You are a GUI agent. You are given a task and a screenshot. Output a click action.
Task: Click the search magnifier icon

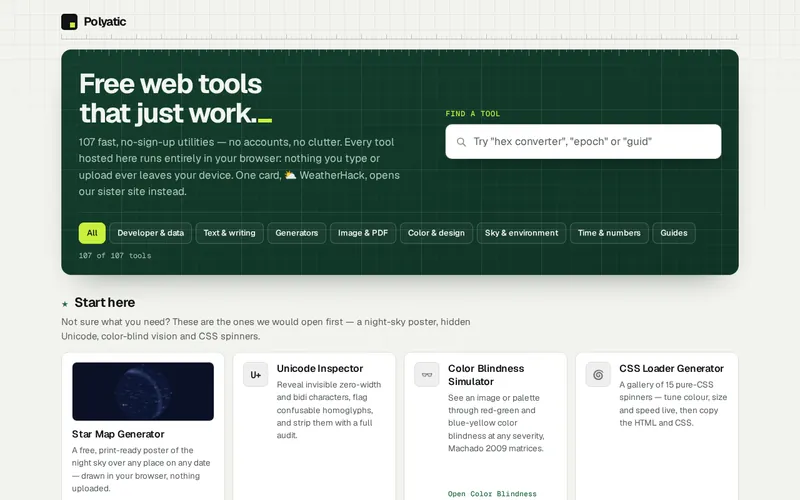[461, 142]
